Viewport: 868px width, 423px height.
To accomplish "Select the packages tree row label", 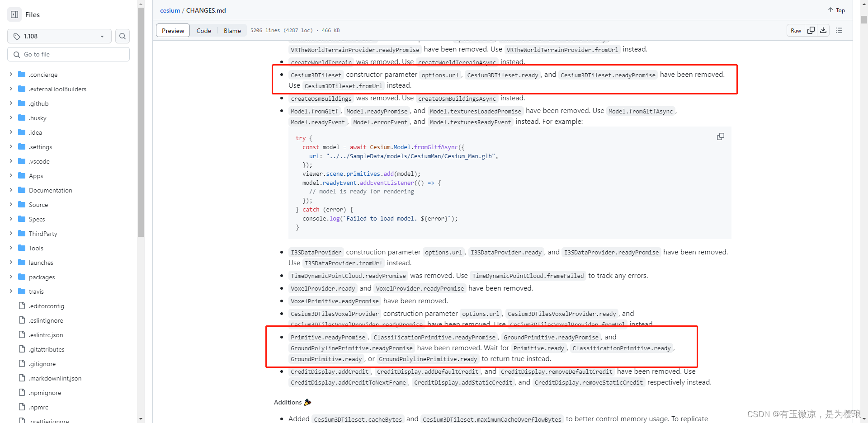I will point(42,277).
